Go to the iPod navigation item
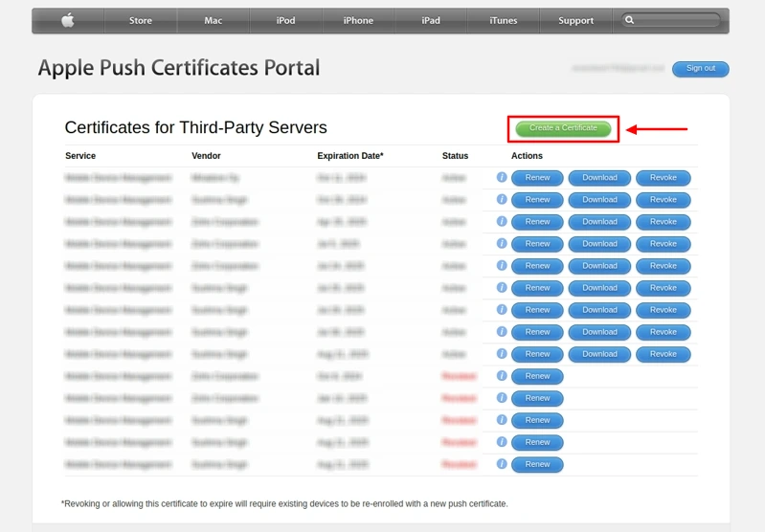The width and height of the screenshot is (765, 532). click(285, 20)
